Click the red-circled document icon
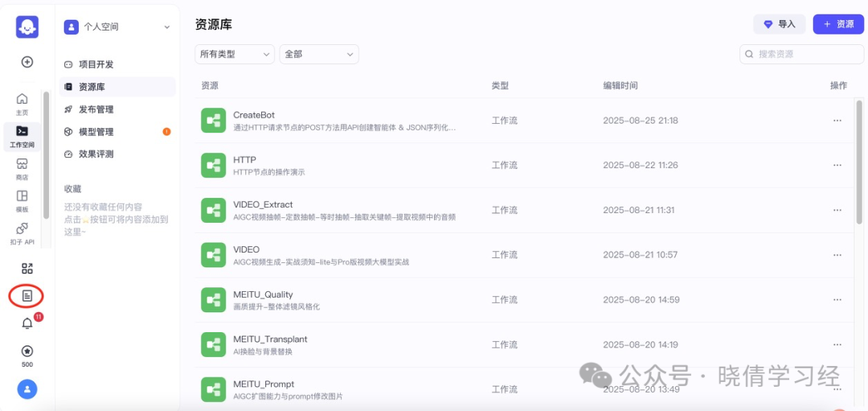This screenshot has height=411, width=868. pos(27,296)
